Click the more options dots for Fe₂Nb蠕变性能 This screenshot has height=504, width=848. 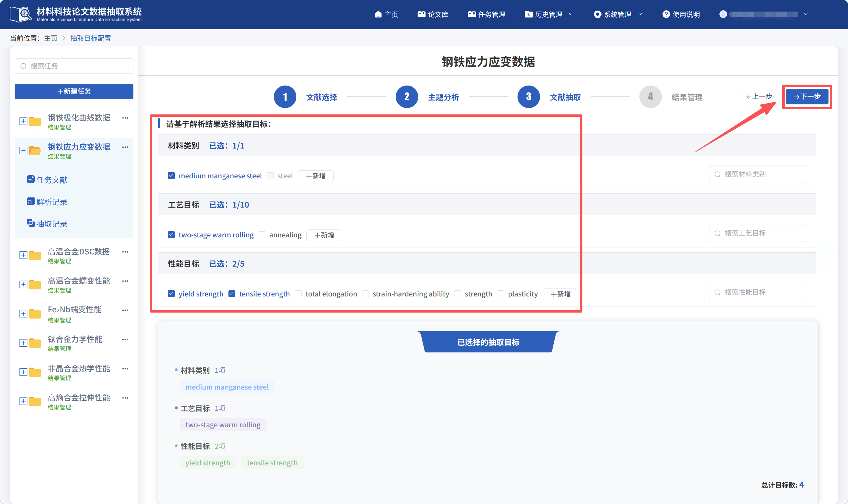(125, 310)
